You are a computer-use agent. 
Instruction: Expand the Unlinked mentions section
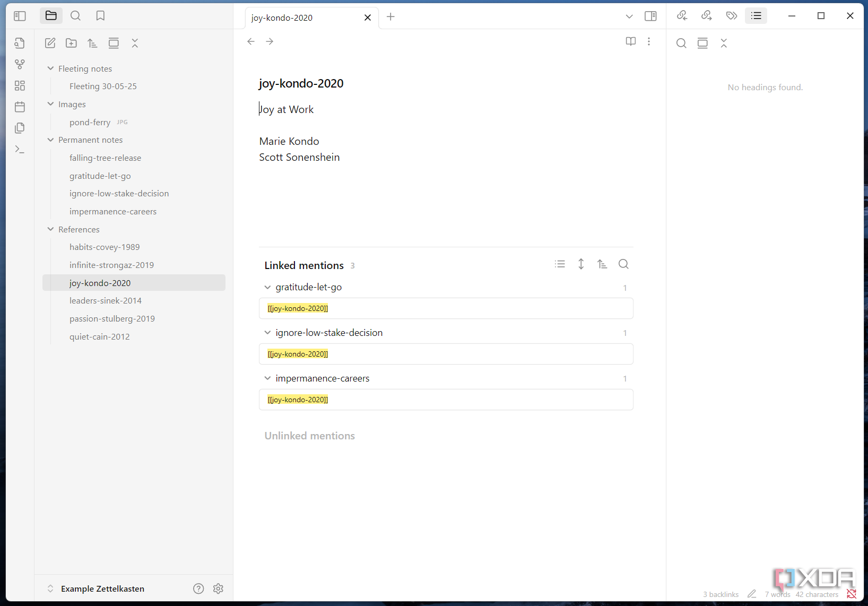tap(310, 436)
